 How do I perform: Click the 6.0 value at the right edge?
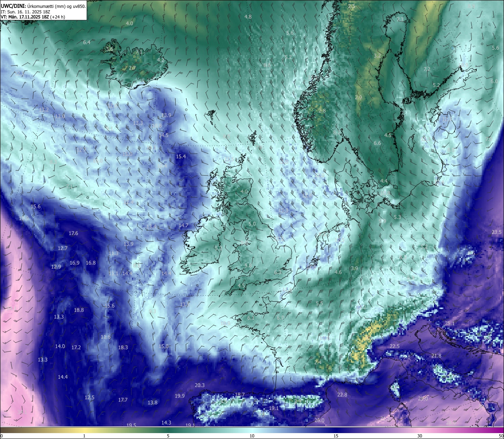click(494, 81)
